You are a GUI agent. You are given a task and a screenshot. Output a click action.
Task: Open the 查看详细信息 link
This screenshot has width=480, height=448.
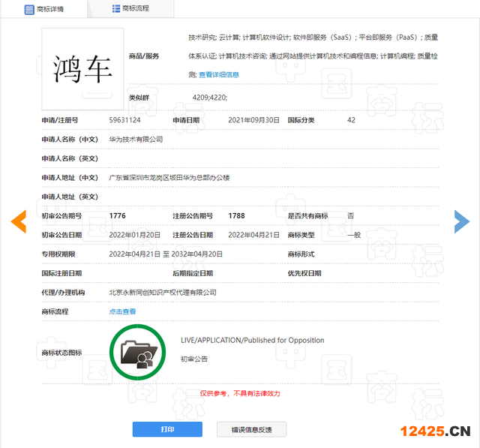tap(219, 75)
